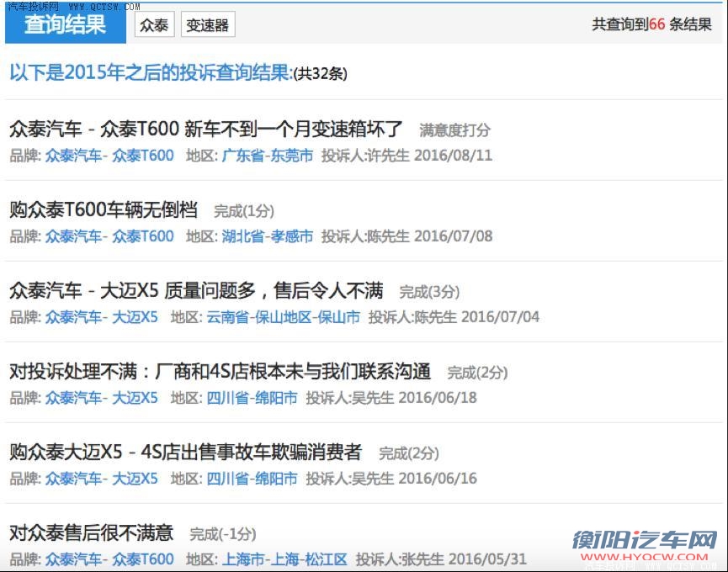Click 完成(2分) beside 4S店出售事故车
Viewport: 728px width, 572px height.
point(408,453)
